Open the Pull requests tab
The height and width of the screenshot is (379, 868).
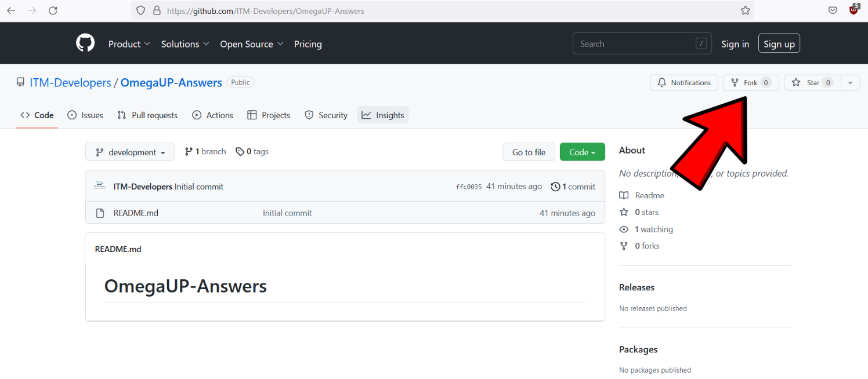[x=147, y=115]
